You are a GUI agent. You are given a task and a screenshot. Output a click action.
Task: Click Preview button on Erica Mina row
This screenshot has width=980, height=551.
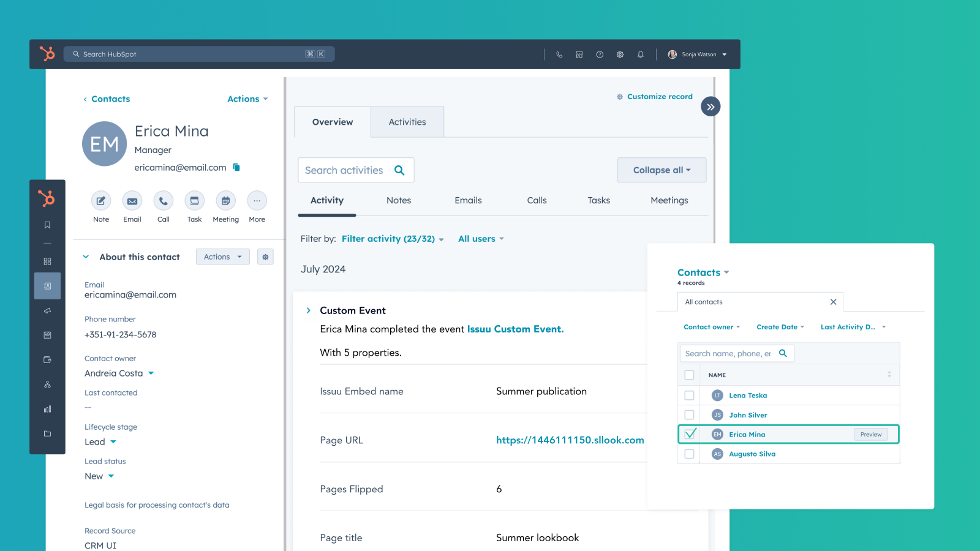870,435
